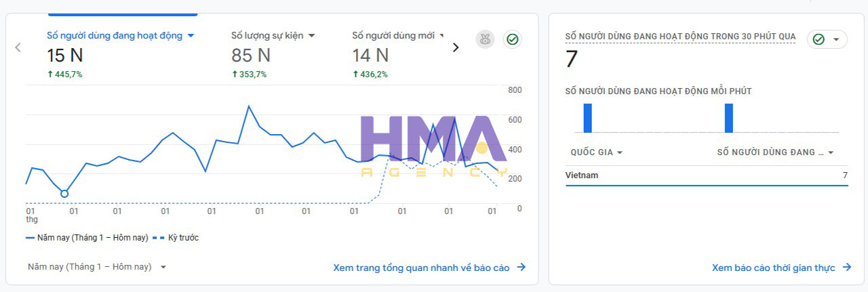Open the 'Quốc gia' dimension dropdown
Screen dimensions: 868x292
point(597,152)
